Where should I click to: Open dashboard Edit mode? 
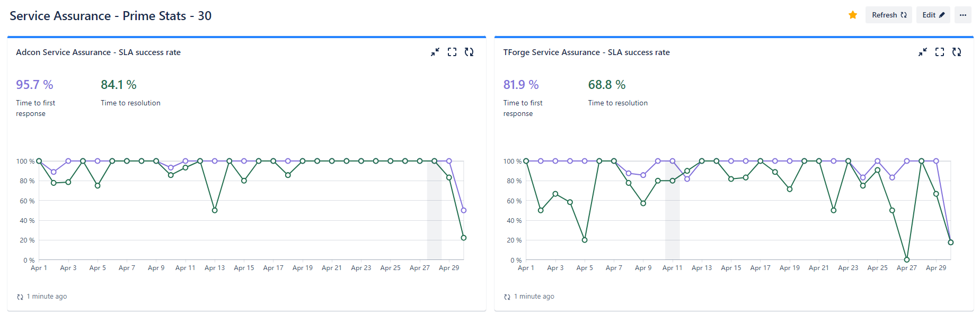point(933,15)
